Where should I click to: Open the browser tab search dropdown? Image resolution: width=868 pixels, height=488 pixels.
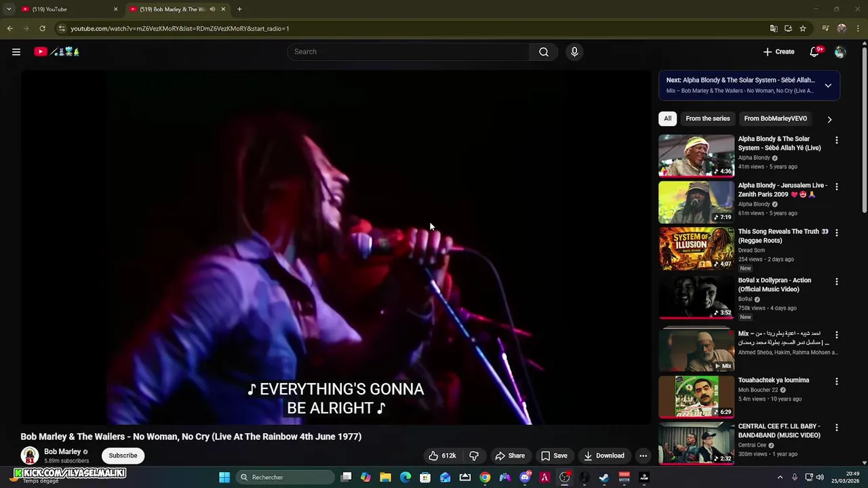point(9,9)
